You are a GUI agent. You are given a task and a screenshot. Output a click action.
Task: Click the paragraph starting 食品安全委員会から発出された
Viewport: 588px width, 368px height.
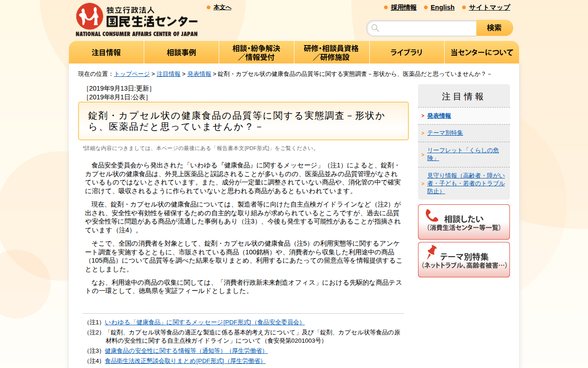243,178
